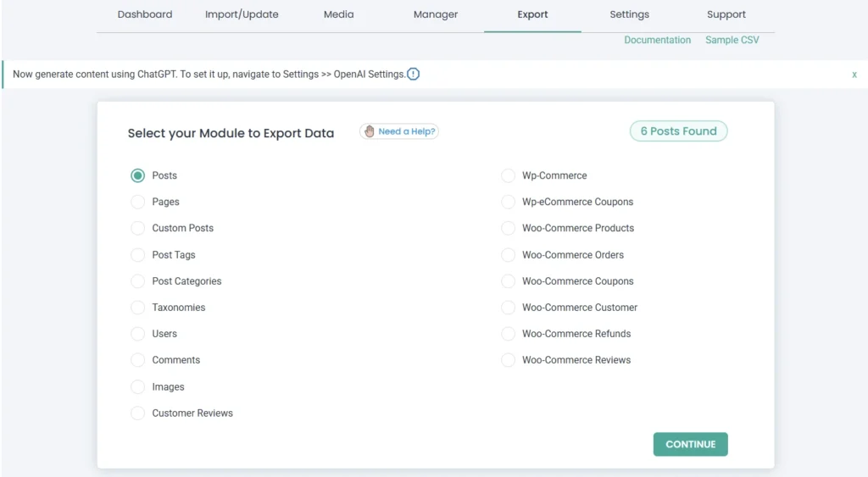This screenshot has width=868, height=477.
Task: Choose Woo-Commerce Products radio button
Action: pyautogui.click(x=508, y=228)
